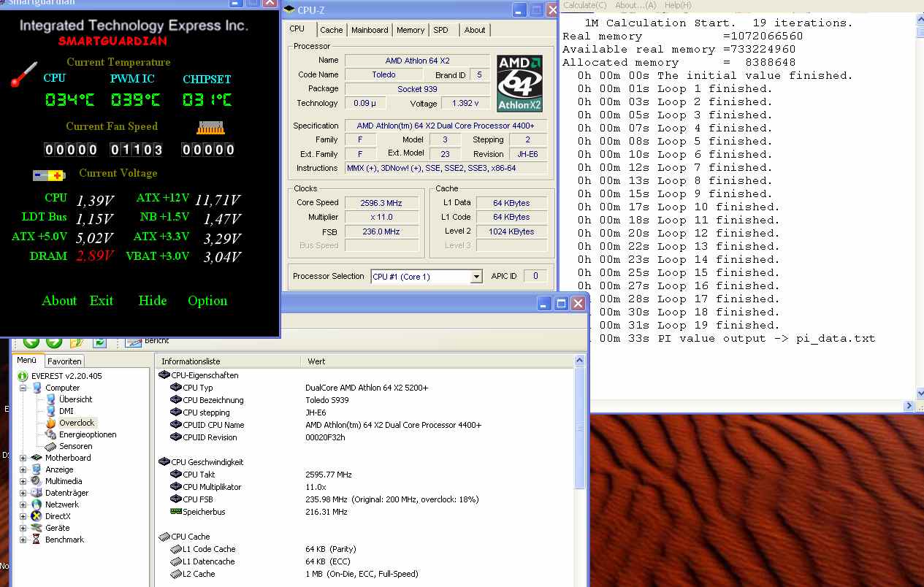Switch to the Mainboard tab in CPU-Z

[x=370, y=30]
